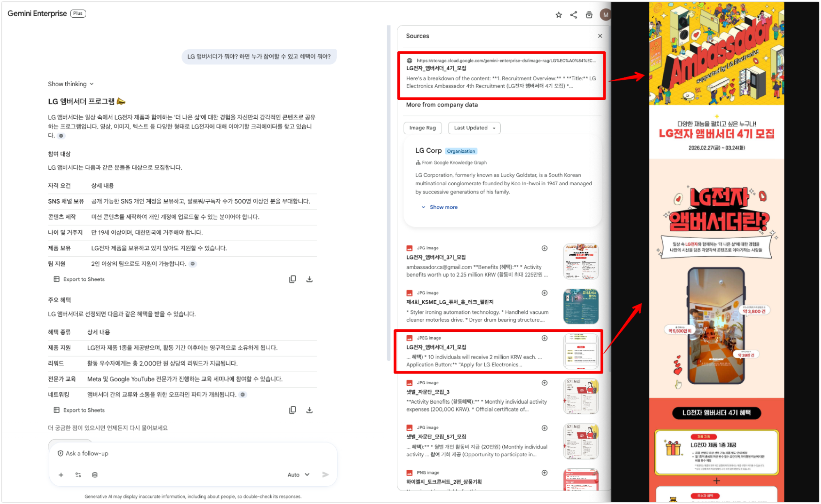Open the 샛별_자문단_모집_5기_모집 source title
The height and width of the screenshot is (504, 821).
point(436,437)
